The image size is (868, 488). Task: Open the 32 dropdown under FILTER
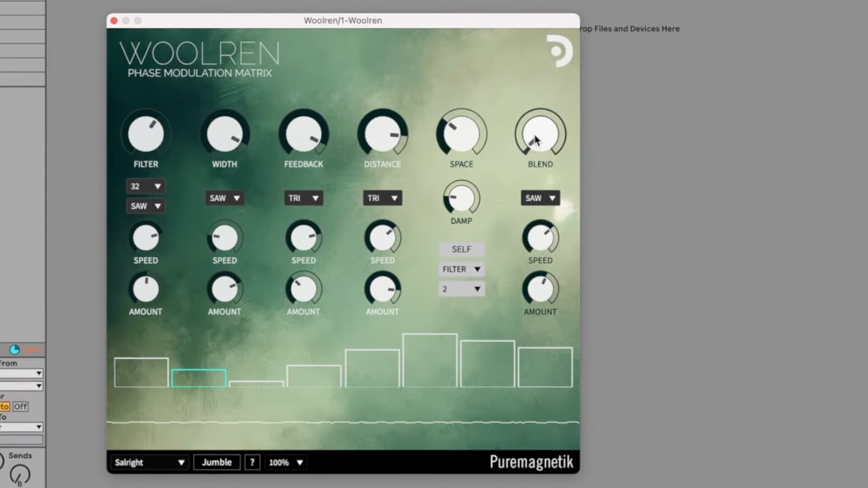coord(145,186)
